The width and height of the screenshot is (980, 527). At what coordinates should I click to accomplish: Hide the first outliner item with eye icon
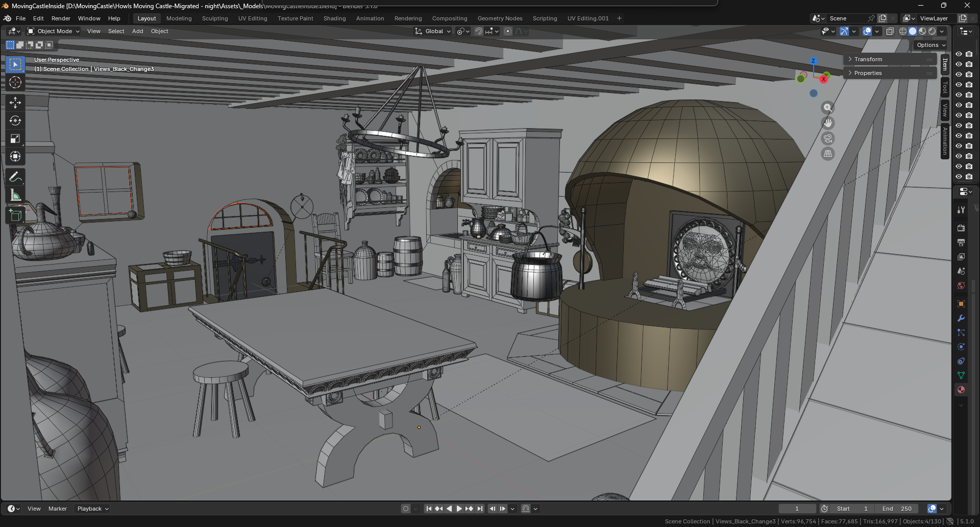[959, 54]
